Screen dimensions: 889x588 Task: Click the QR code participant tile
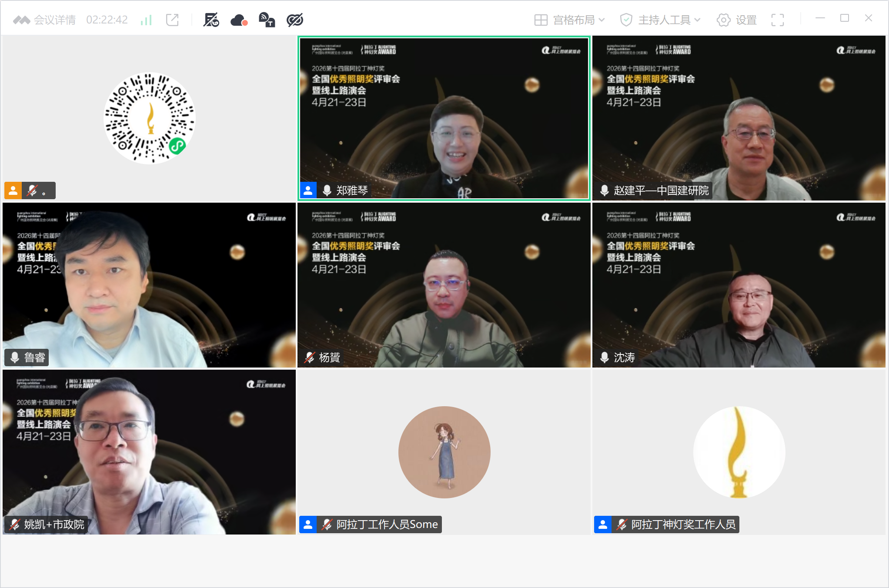(149, 117)
